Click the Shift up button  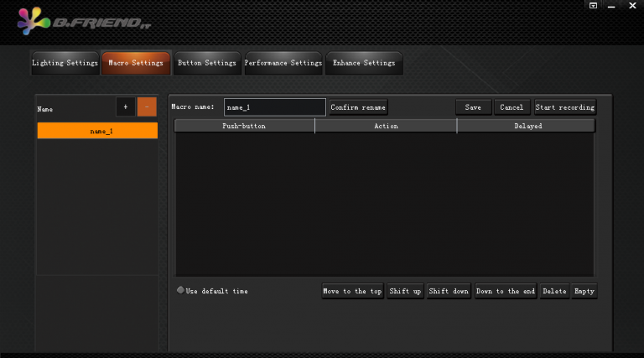[x=405, y=291]
